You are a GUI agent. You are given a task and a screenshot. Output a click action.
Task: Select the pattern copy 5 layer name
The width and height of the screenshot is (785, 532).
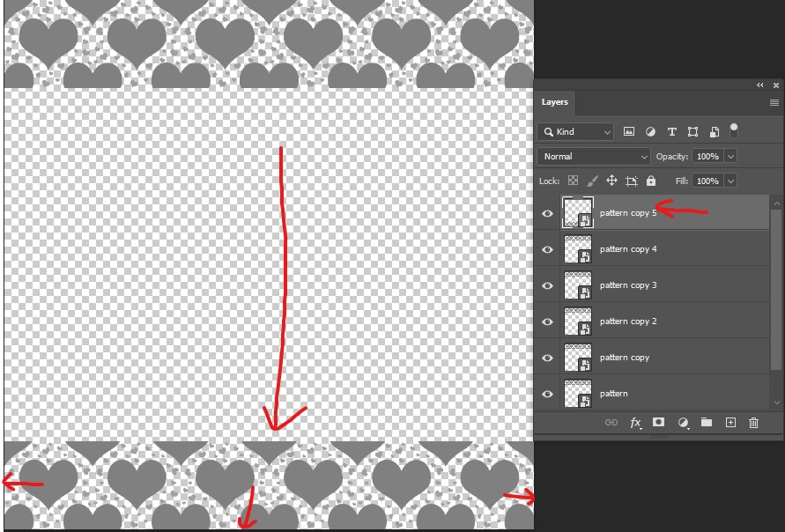pyautogui.click(x=628, y=213)
